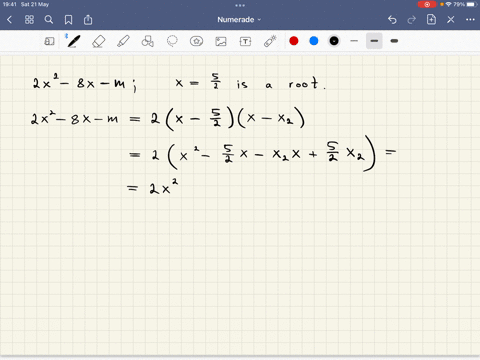Bookmark the current page

68,20
